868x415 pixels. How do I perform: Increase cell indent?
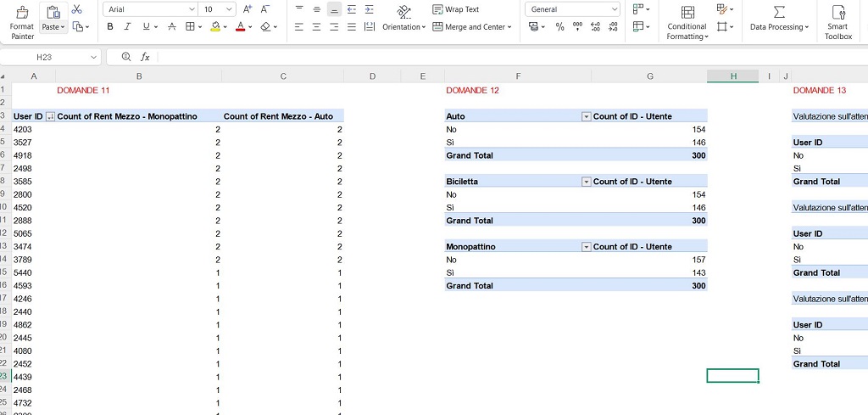pos(370,9)
